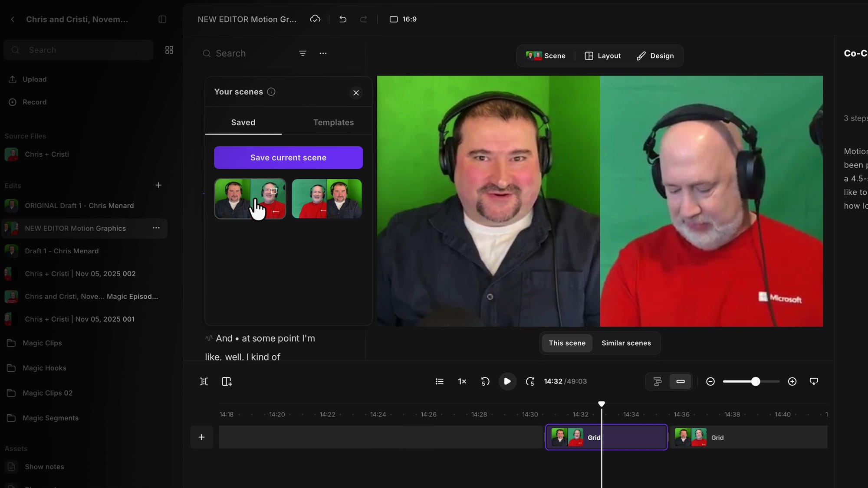
Task: Click the Upload button
Action: coord(28,79)
